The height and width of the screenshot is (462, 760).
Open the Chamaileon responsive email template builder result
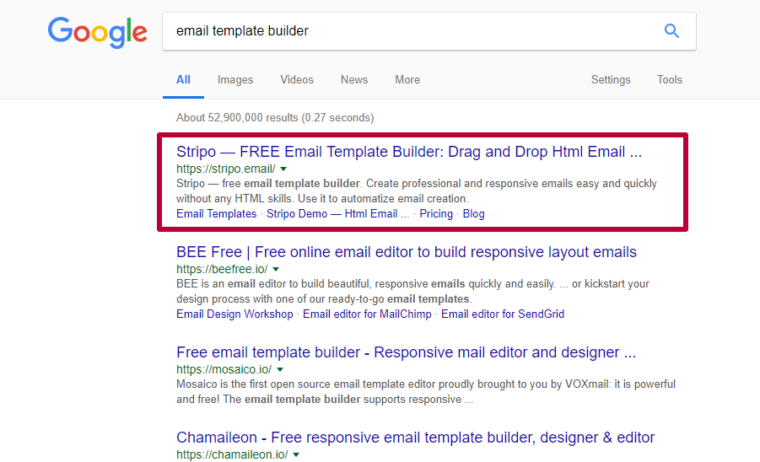pos(415,438)
